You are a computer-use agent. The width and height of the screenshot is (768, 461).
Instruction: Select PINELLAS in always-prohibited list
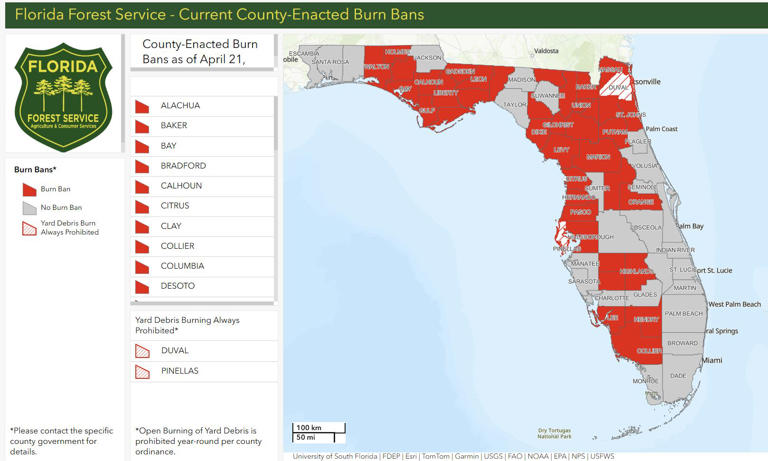[204, 371]
